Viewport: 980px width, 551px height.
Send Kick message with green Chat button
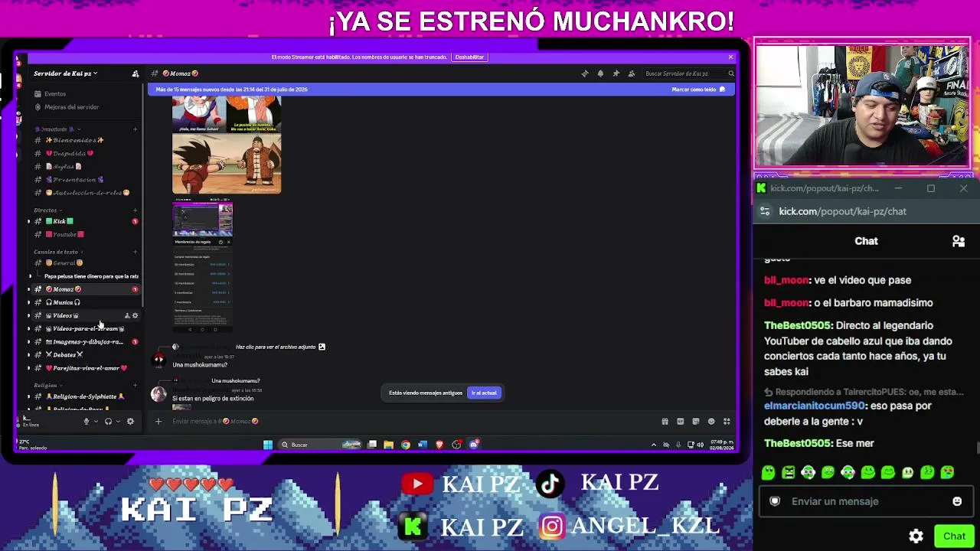[x=954, y=536]
